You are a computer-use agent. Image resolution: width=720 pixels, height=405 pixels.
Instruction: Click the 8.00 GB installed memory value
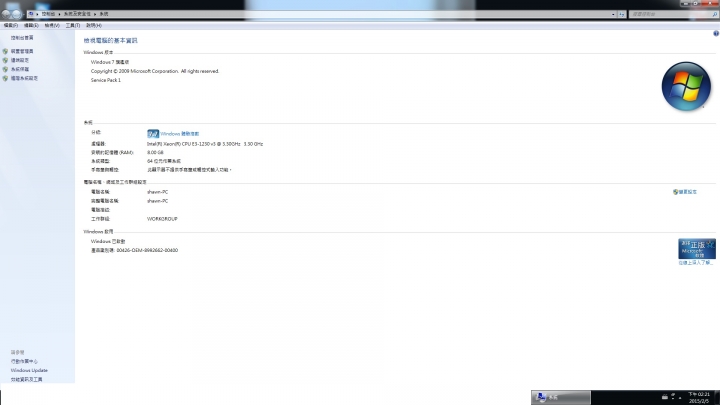[155, 152]
